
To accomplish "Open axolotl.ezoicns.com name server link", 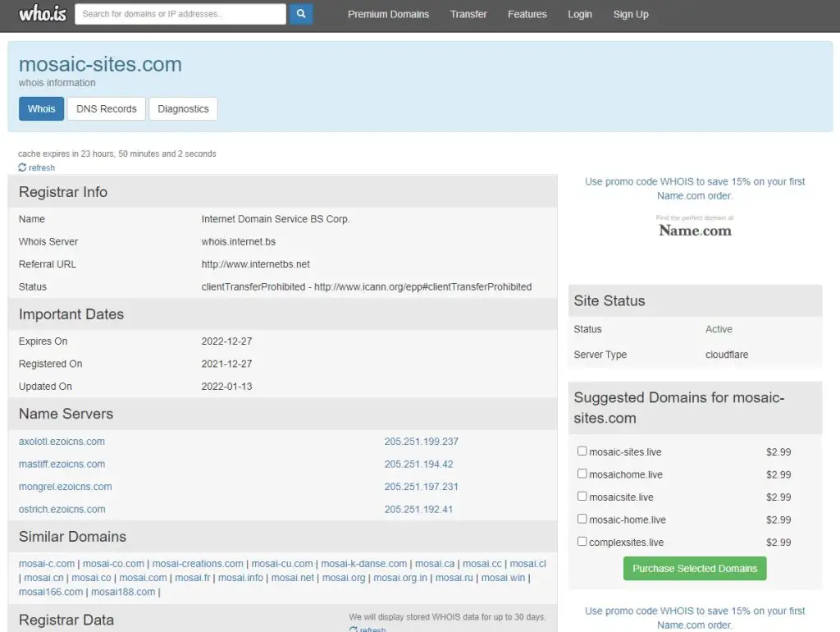I will 62,441.
